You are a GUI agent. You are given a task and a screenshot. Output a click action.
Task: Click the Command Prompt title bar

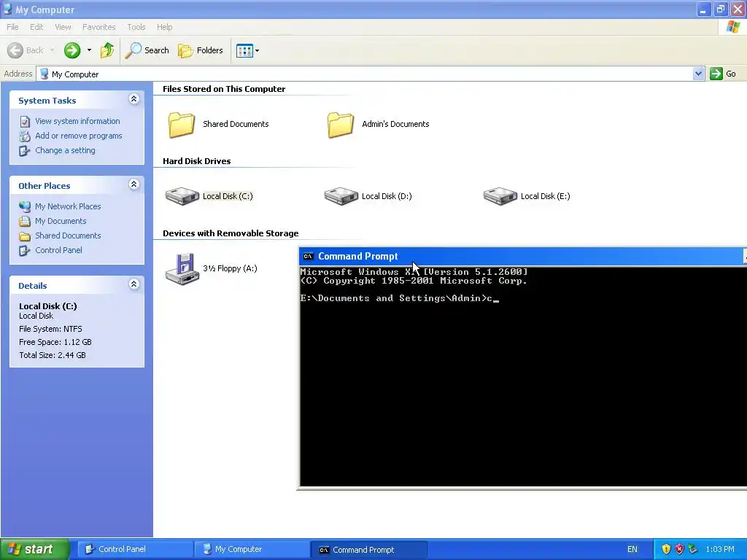(522, 256)
